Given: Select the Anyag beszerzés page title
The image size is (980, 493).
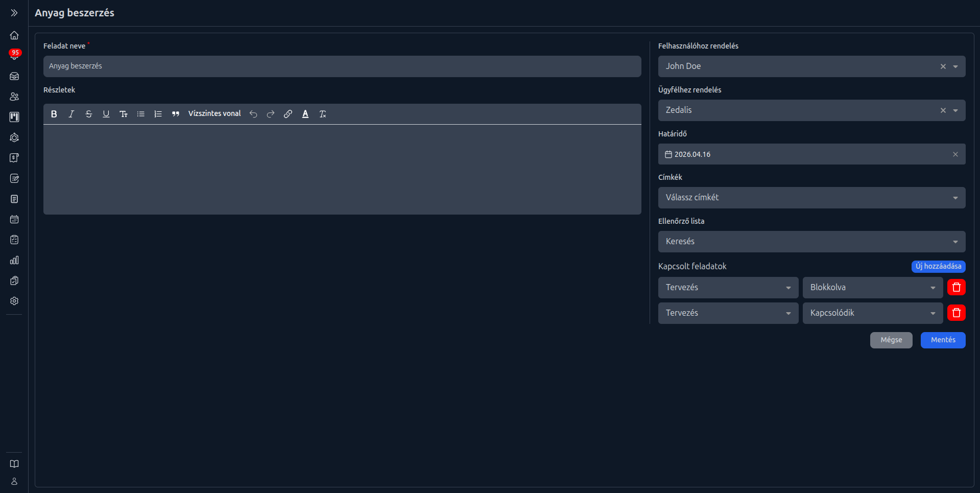Looking at the screenshot, I should pos(75,13).
